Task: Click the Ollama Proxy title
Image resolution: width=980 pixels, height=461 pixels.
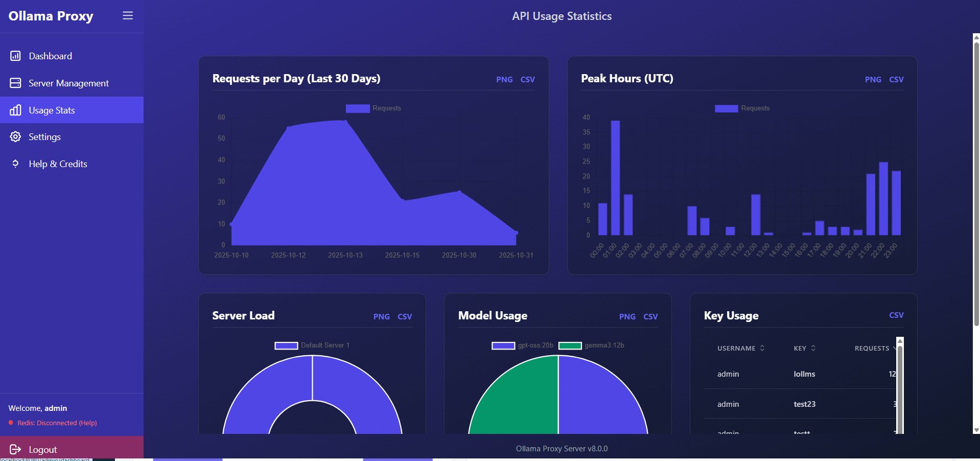Action: click(51, 16)
